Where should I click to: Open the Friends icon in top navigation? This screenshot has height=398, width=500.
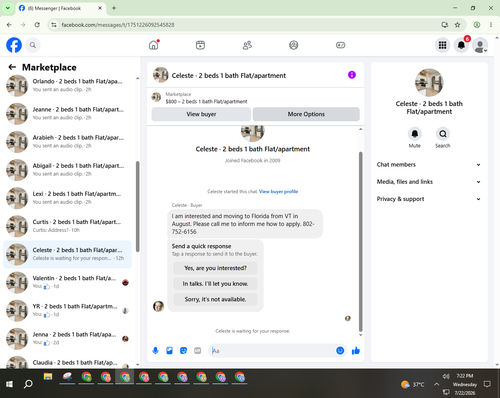click(x=247, y=45)
